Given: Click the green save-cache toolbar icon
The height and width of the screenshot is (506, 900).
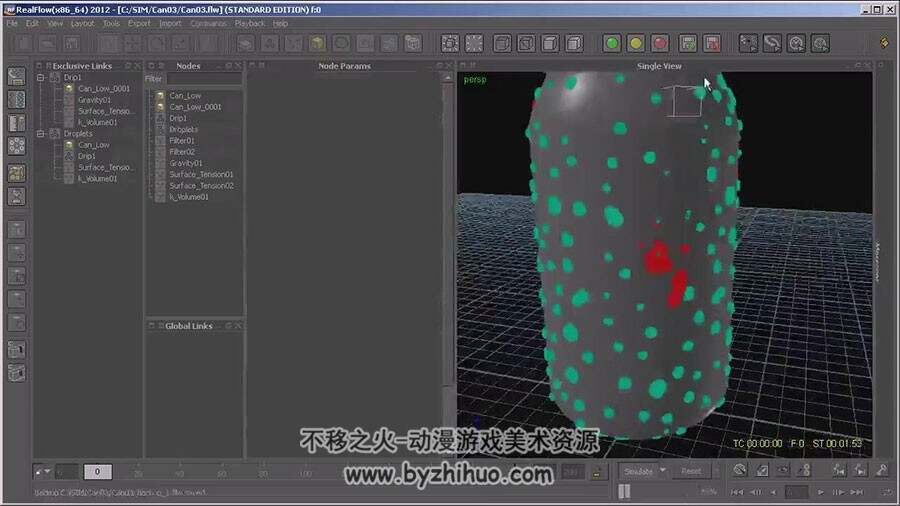Looking at the screenshot, I should pyautogui.click(x=688, y=43).
